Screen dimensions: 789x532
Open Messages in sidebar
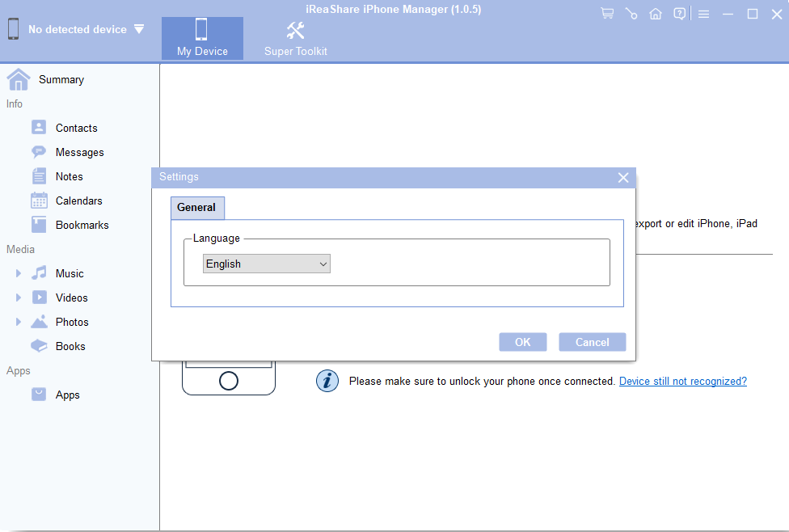point(79,152)
